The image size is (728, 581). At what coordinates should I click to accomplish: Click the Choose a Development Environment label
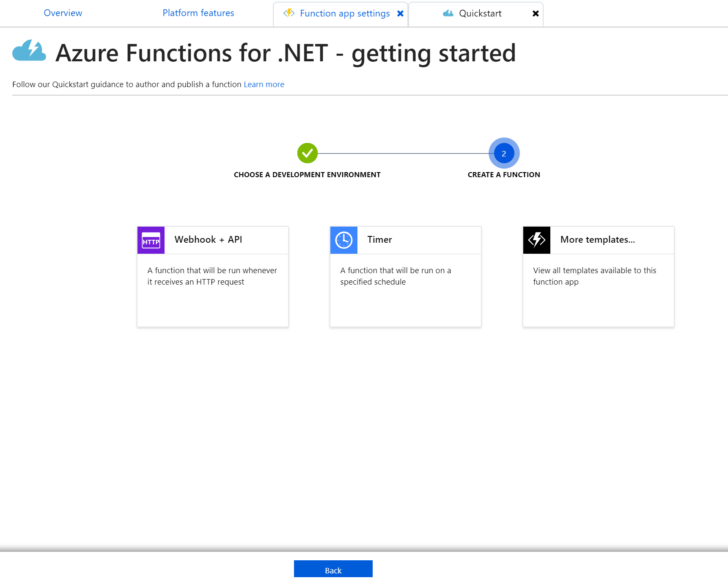pos(307,175)
